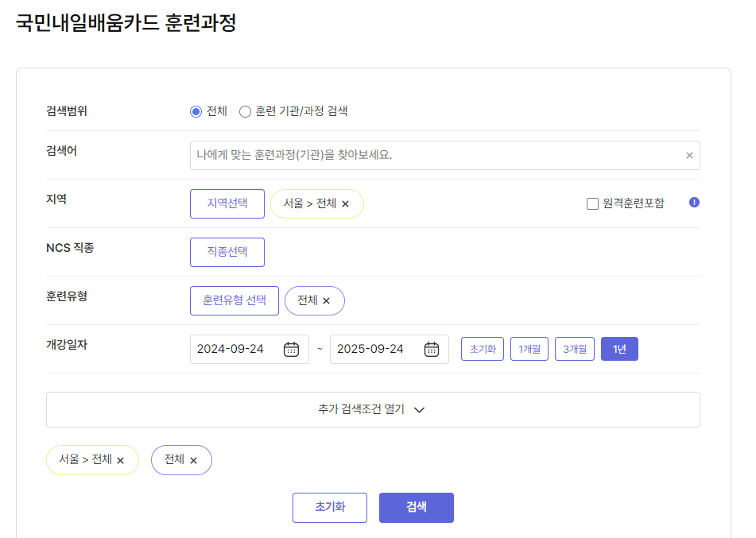Remove the 서울 > 전체 region filter tag
Screen dimensions: 756x538
point(344,203)
